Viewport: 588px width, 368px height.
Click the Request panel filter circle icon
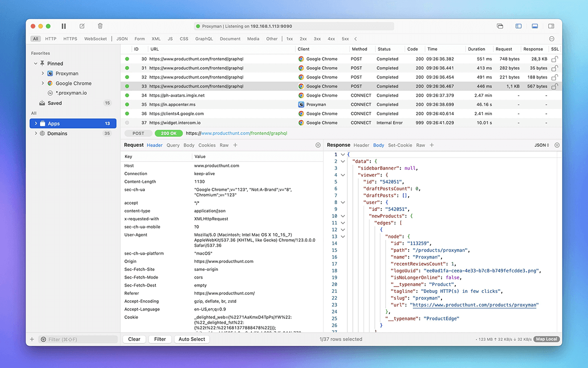click(318, 145)
